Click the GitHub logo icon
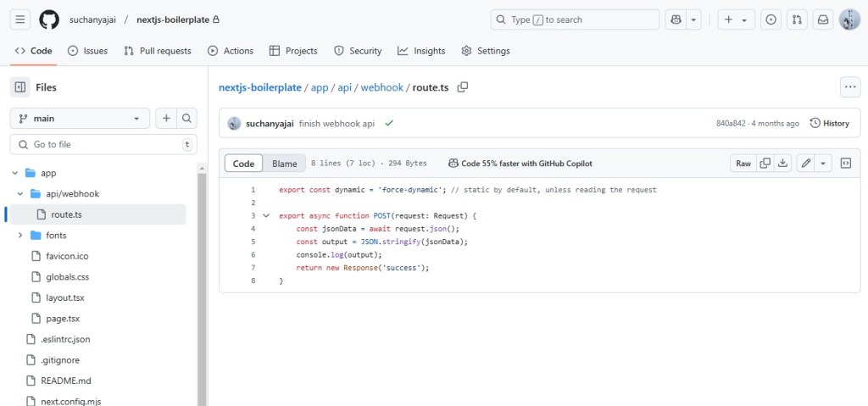 [49, 19]
